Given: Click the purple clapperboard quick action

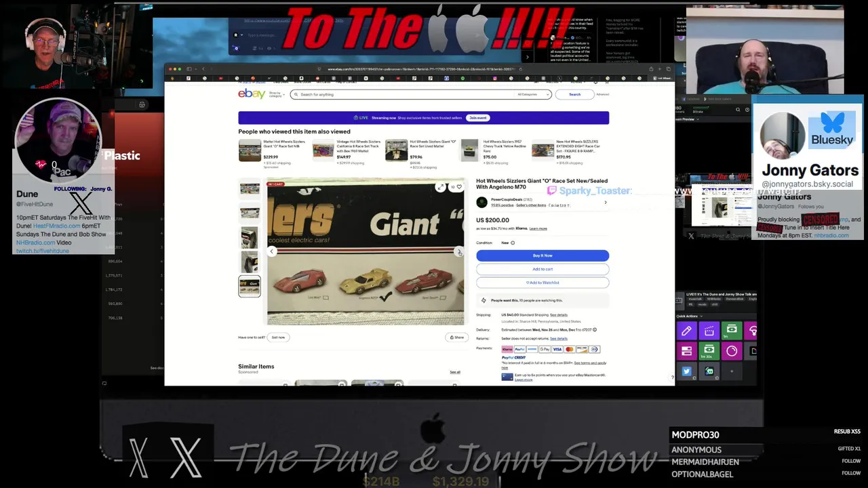Looking at the screenshot, I should [x=709, y=331].
